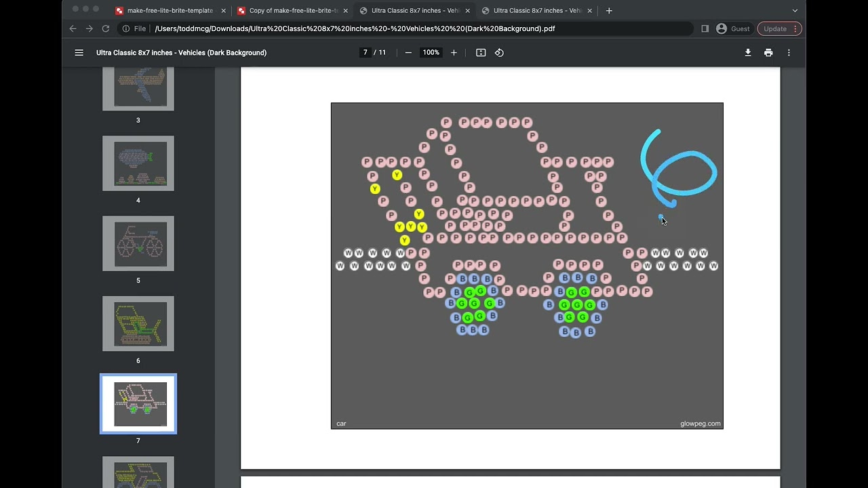The width and height of the screenshot is (868, 488).
Task: Open Chrome's side panel icon
Action: (x=705, y=28)
